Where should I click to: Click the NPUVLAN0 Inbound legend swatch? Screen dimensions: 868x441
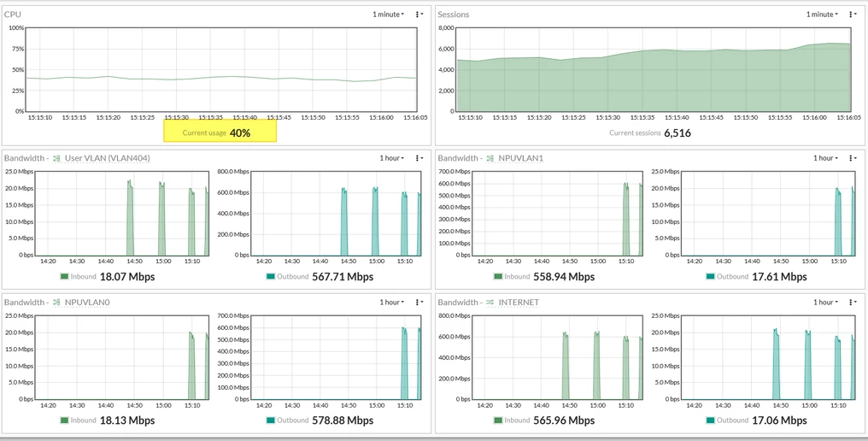coord(64,420)
